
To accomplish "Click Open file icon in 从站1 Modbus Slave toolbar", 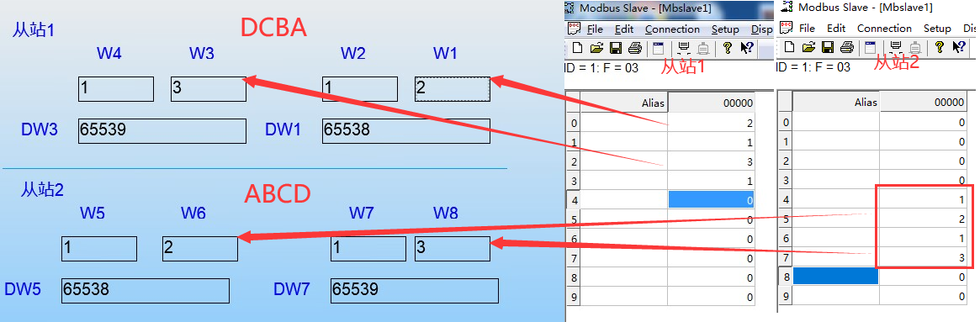I will [x=596, y=48].
